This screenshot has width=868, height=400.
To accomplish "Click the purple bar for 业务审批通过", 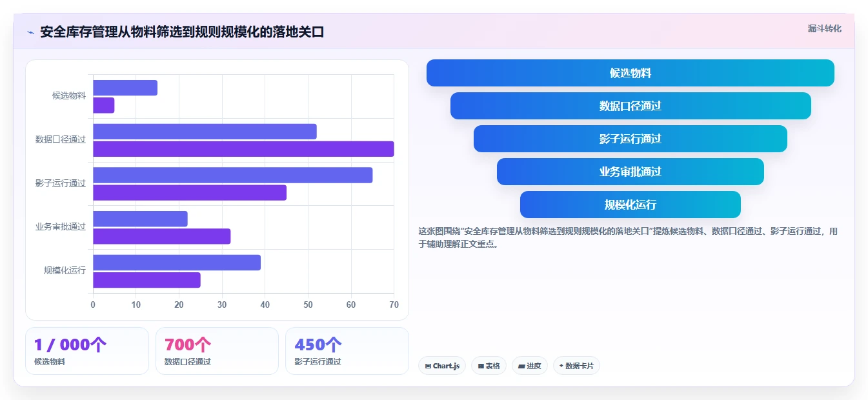I will 162,236.
